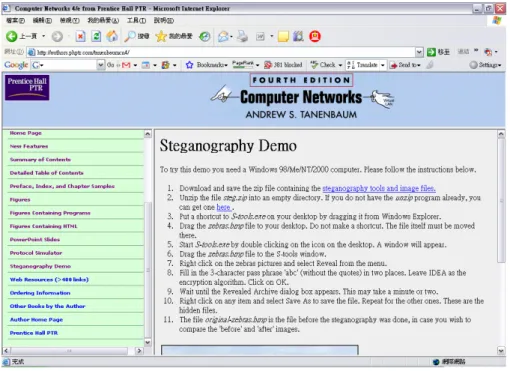Click the Translate button
Screen dimensions: 510x371
coord(362,65)
